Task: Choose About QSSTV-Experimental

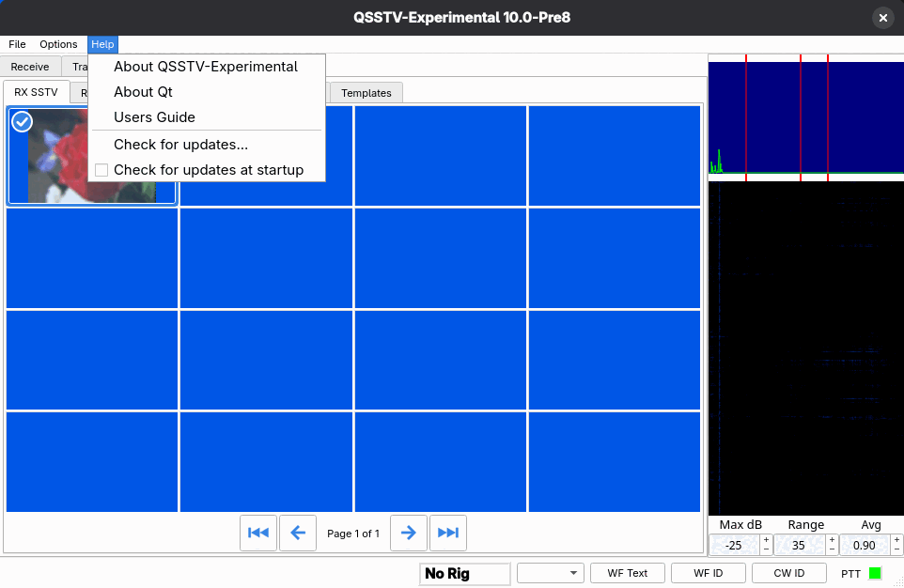Action: 207,67
